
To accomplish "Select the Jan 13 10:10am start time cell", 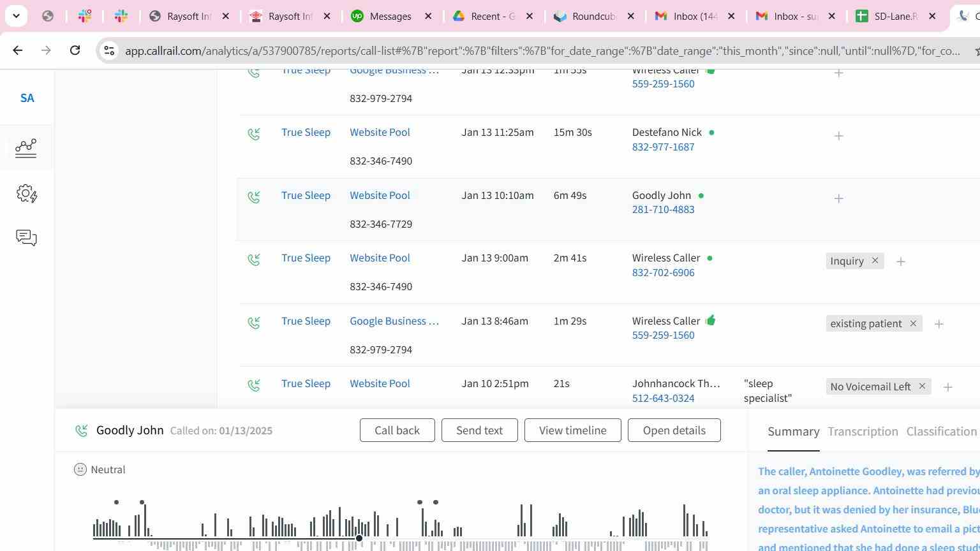I will coord(498,195).
